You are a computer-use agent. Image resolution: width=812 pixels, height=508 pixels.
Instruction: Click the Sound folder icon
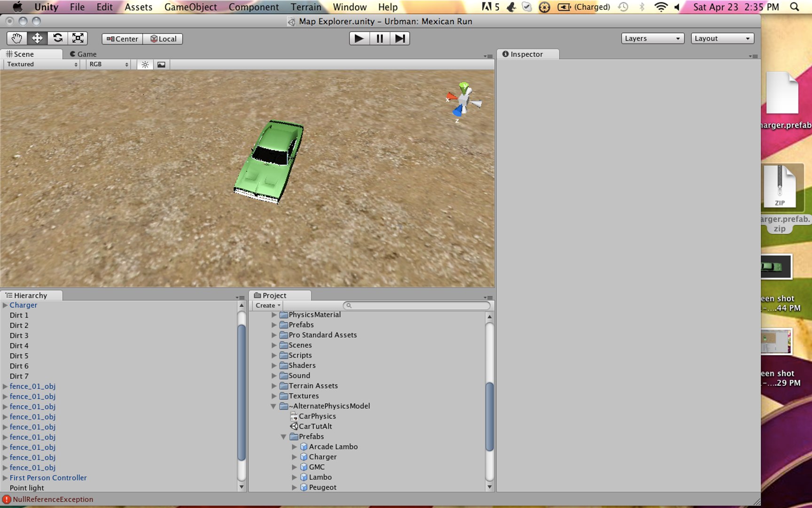coord(284,375)
